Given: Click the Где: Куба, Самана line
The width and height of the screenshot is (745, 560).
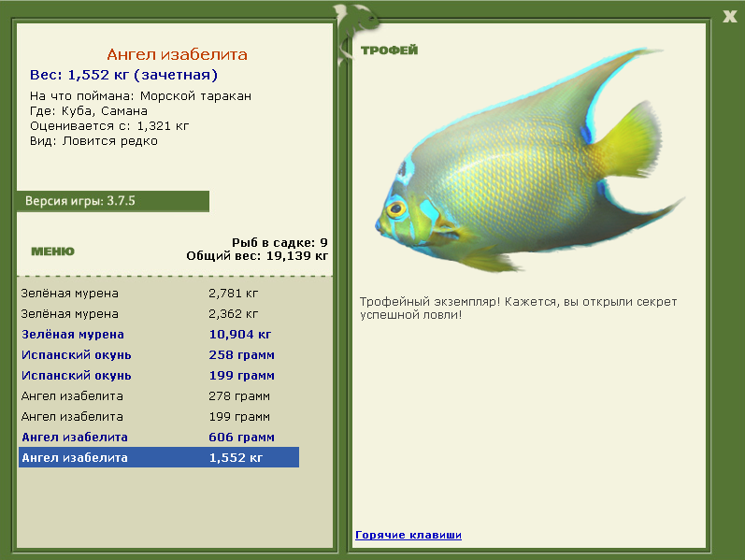Looking at the screenshot, I should click(x=89, y=110).
